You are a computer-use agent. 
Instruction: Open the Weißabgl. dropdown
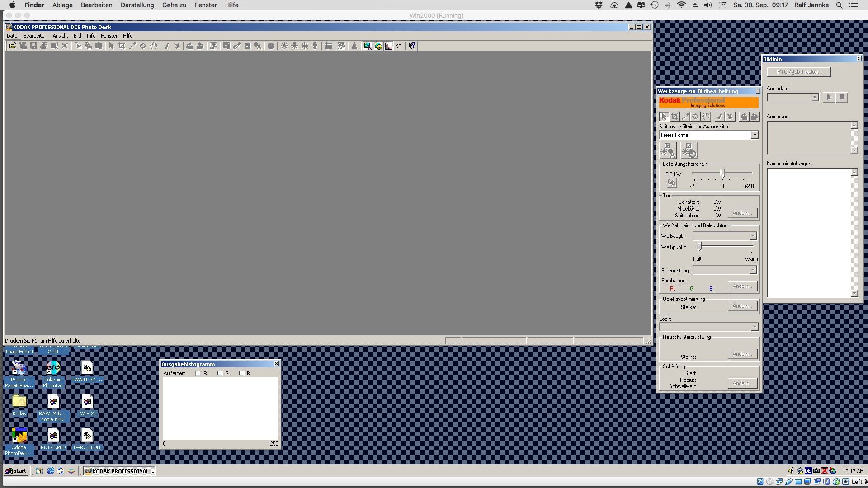[x=753, y=236]
